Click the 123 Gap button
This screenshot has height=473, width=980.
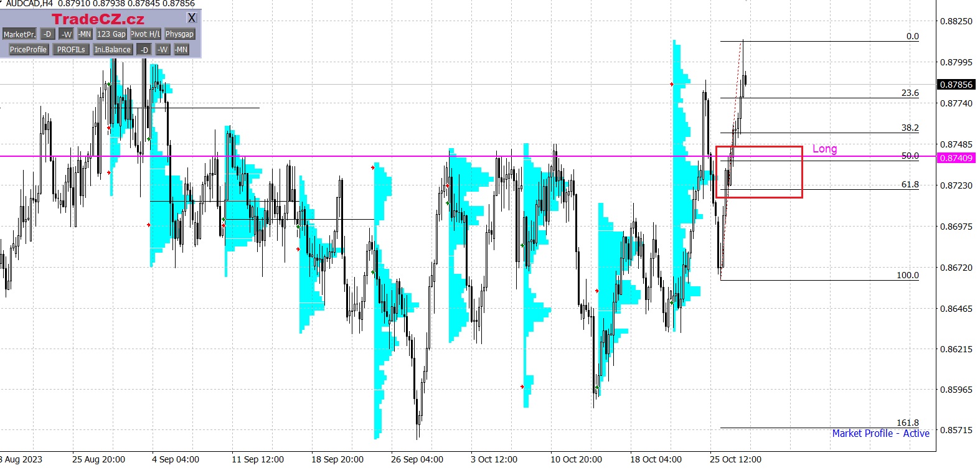[111, 34]
